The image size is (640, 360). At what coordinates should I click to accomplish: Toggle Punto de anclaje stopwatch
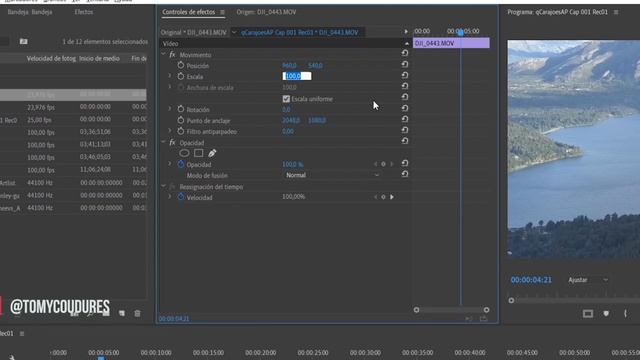click(x=181, y=120)
